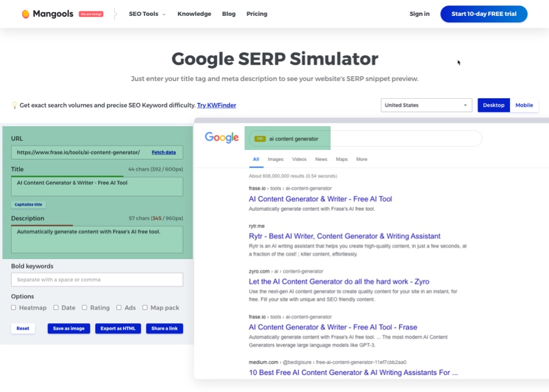This screenshot has width=549, height=392.
Task: Go to the Blog page
Action: 229,14
